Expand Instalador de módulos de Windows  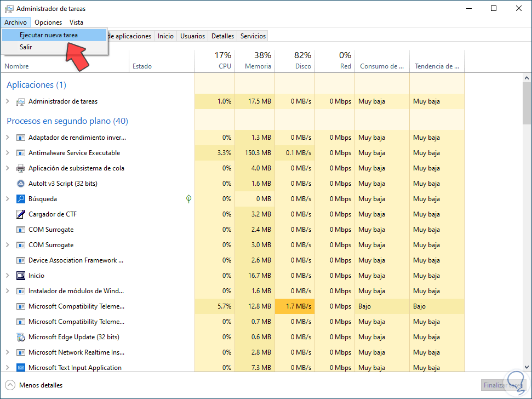tap(8, 291)
